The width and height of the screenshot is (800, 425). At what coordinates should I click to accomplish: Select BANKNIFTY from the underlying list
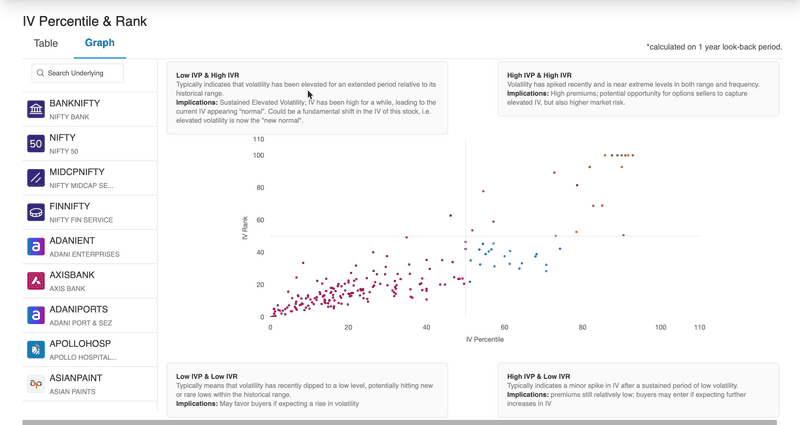90,109
